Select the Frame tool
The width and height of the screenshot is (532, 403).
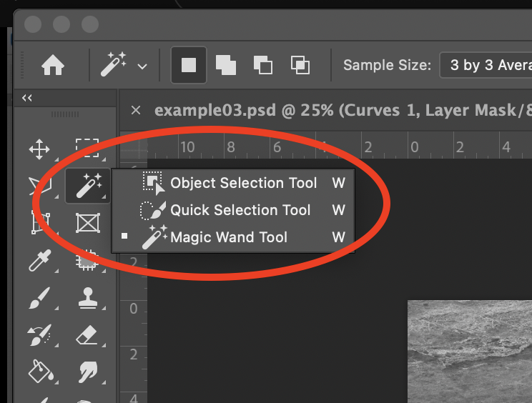87,224
